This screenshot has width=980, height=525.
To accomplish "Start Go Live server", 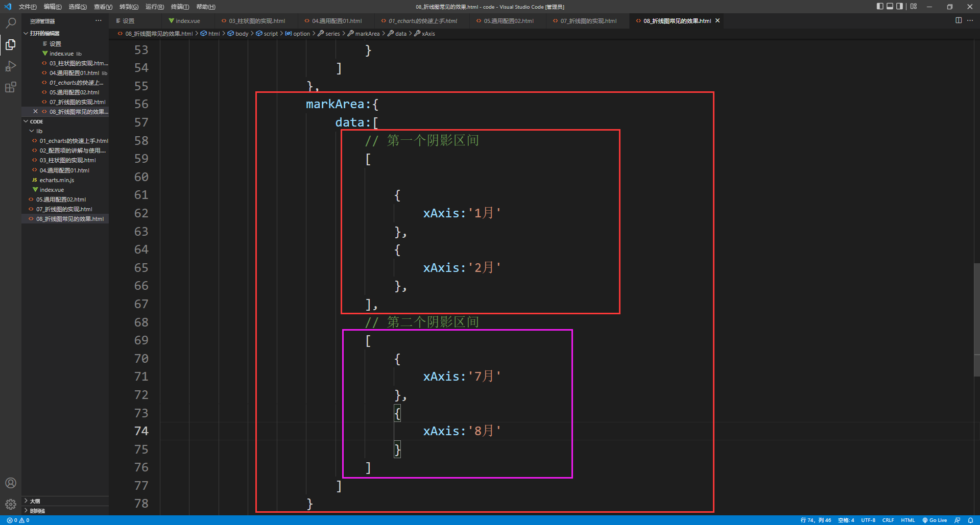I will (935, 520).
